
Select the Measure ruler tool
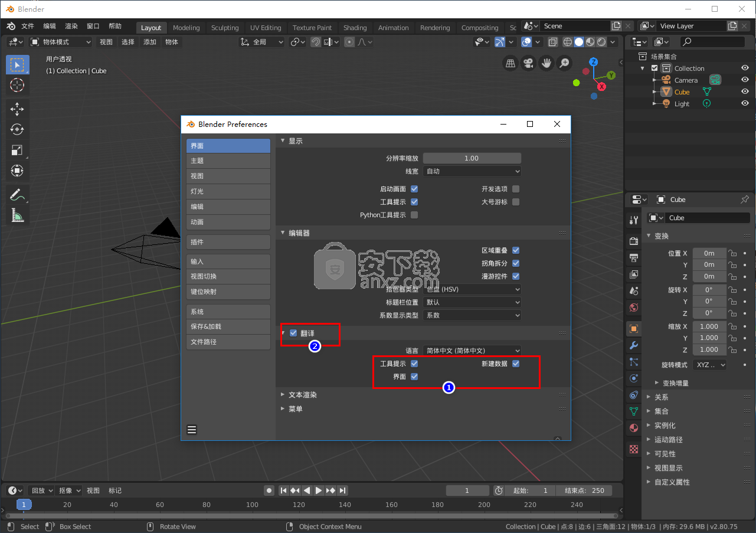17,215
